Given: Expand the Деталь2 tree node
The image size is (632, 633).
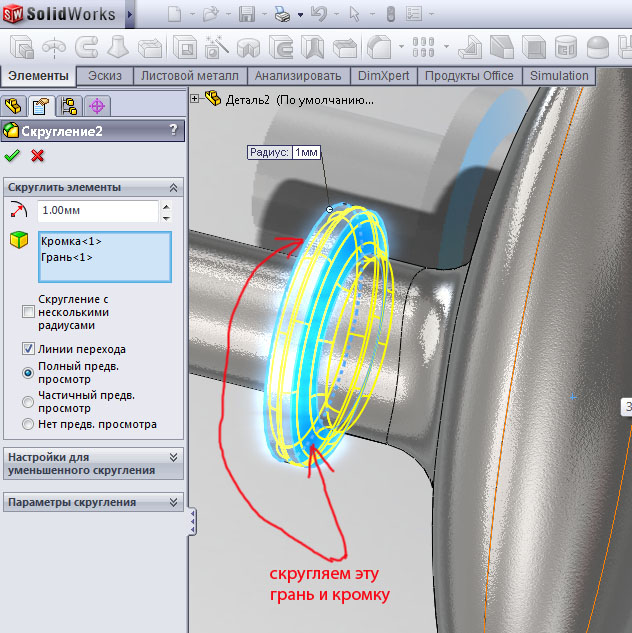Looking at the screenshot, I should tap(195, 99).
